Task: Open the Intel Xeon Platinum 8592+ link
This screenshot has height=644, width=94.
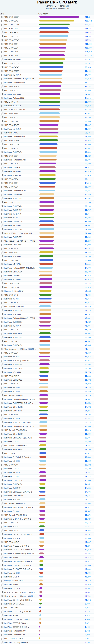Action: coord(15,98)
